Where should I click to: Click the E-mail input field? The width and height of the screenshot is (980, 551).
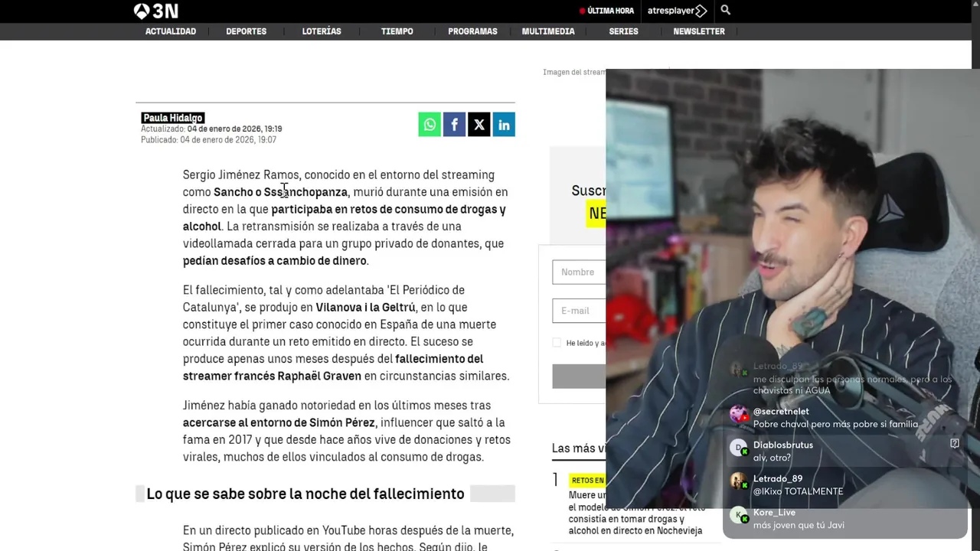pos(579,311)
